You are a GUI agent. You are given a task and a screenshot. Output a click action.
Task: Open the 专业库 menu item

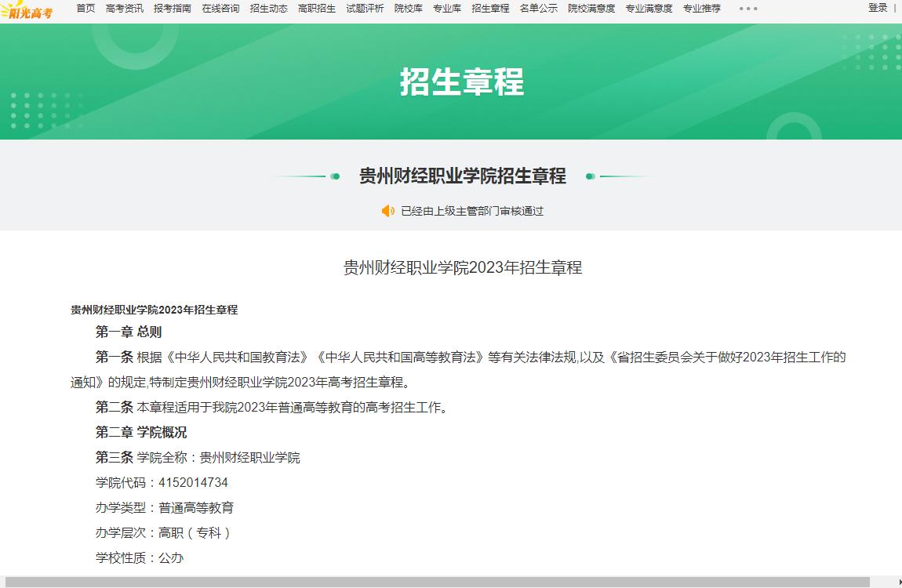click(x=447, y=9)
